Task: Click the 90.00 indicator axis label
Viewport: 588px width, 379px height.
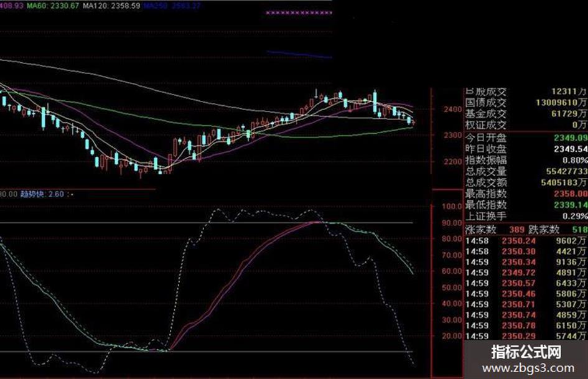Action: pyautogui.click(x=452, y=223)
